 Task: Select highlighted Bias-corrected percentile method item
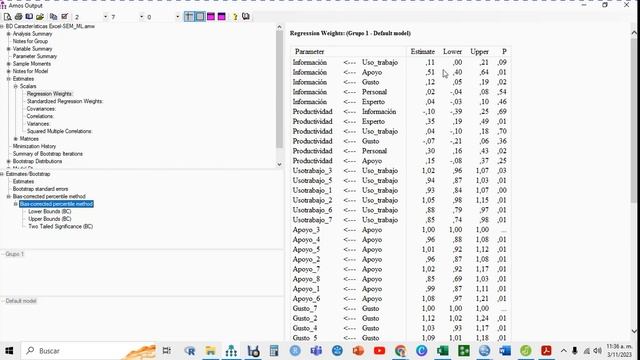point(56,204)
